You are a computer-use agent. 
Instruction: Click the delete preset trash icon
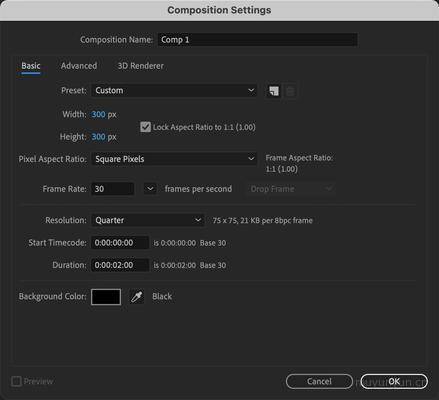(290, 91)
